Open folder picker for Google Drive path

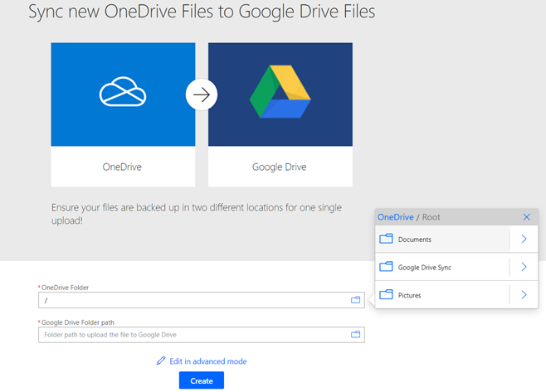coord(356,335)
